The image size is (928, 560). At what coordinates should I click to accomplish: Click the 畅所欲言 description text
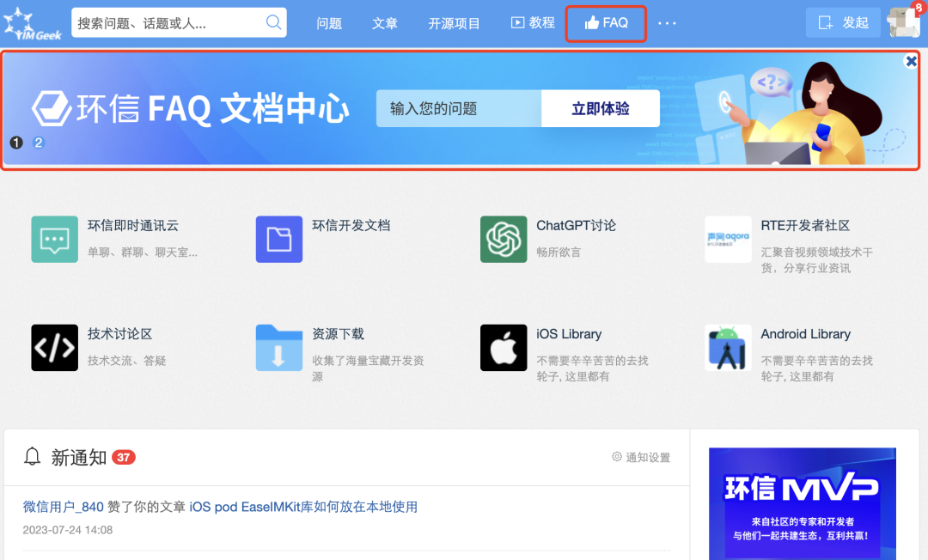559,253
